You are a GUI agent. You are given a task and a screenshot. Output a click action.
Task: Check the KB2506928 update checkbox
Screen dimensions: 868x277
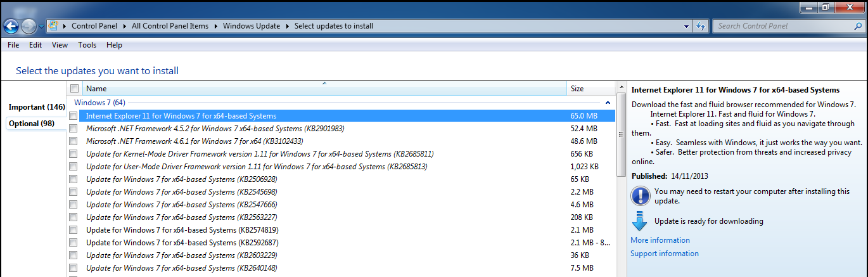tap(73, 179)
